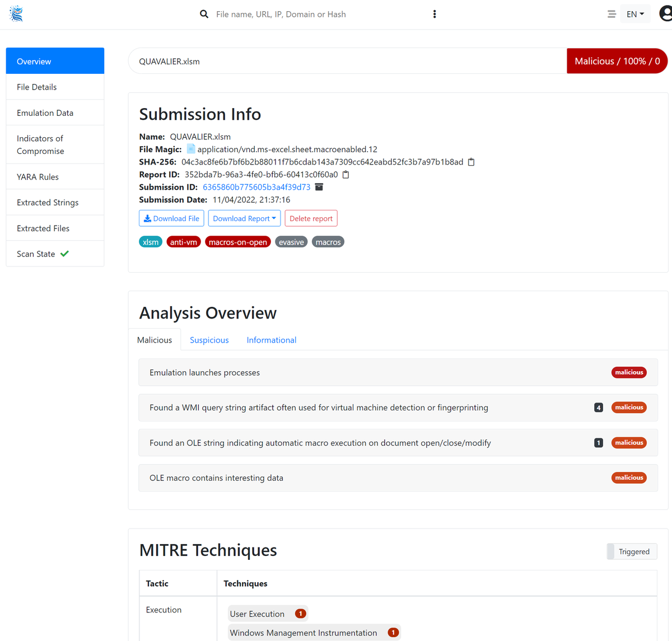Expand the Emulation launches processes row
The image size is (672, 641).
(x=398, y=372)
